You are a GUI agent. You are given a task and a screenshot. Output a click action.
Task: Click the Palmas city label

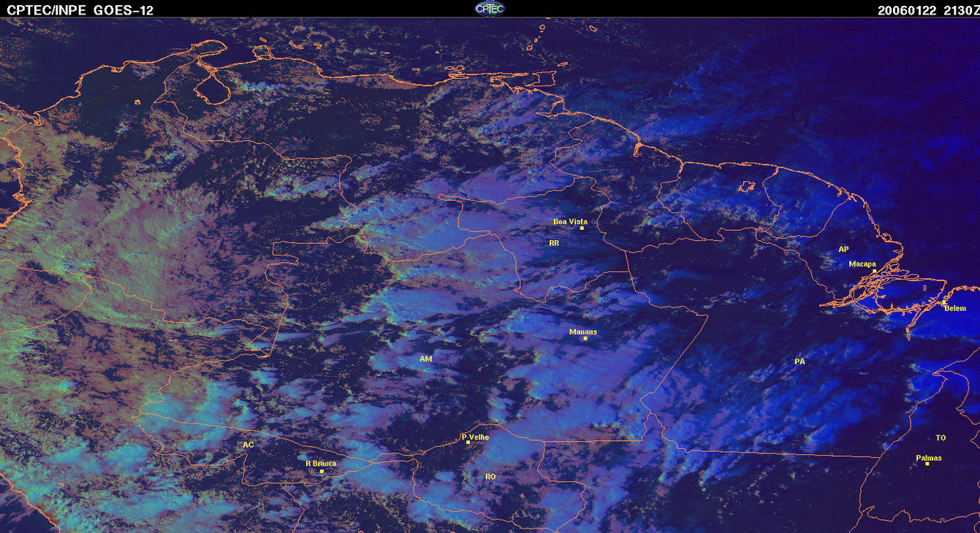[x=929, y=458]
